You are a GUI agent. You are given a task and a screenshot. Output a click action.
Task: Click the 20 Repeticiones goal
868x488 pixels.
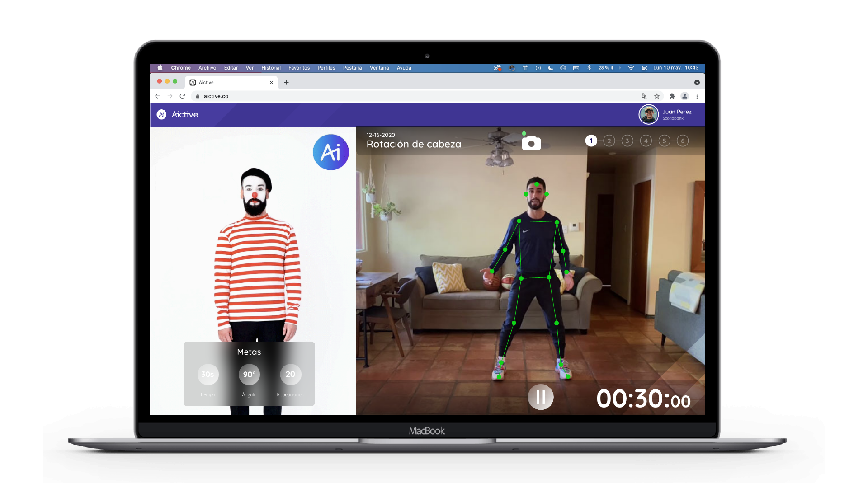tap(291, 375)
